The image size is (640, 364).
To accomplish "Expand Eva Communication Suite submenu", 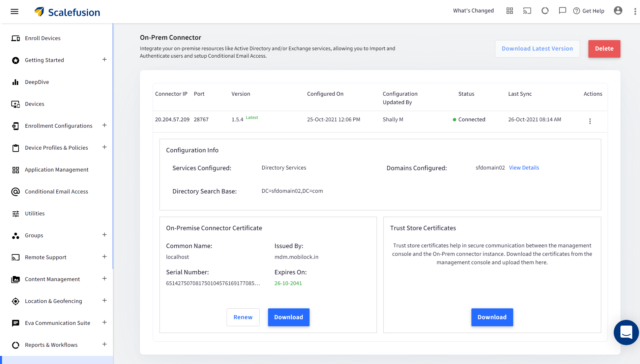I will pyautogui.click(x=105, y=323).
